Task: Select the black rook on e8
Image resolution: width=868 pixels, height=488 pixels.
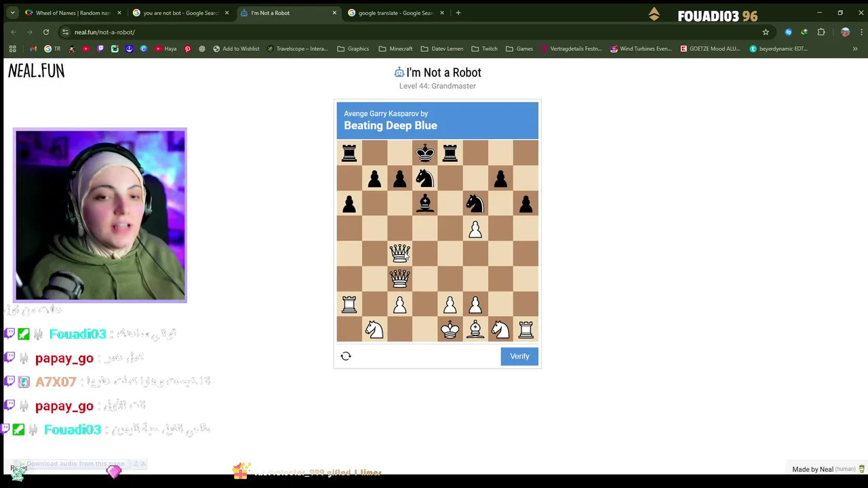Action: (x=450, y=153)
